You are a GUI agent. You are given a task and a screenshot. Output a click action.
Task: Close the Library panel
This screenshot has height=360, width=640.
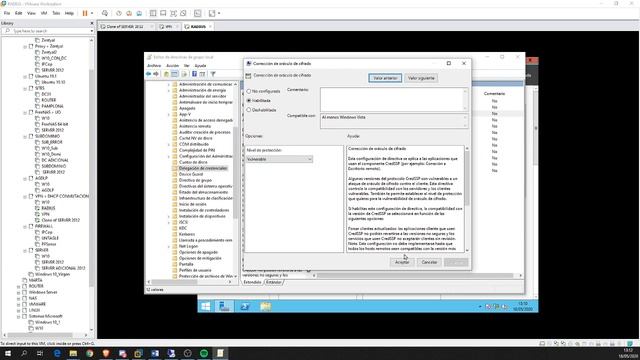pyautogui.click(x=91, y=23)
